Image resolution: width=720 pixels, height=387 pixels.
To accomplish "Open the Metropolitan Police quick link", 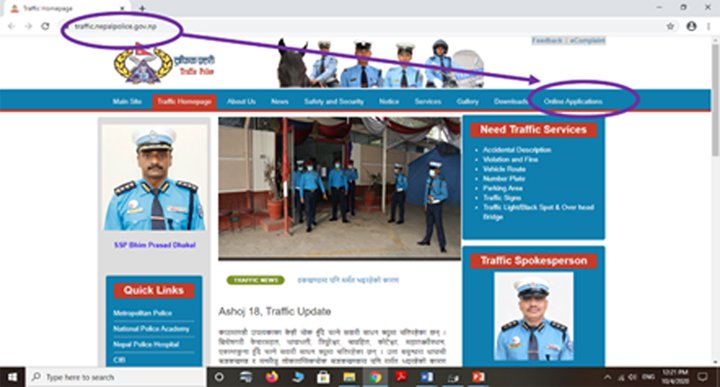I will (x=142, y=313).
